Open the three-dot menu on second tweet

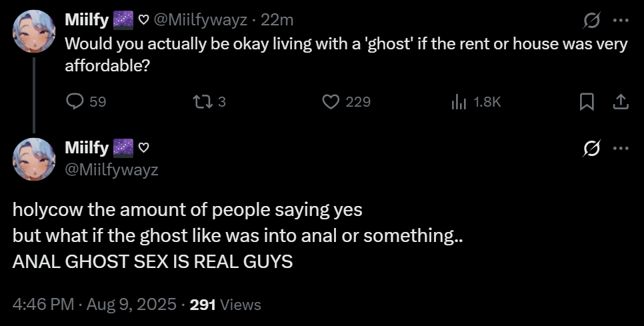click(x=621, y=148)
